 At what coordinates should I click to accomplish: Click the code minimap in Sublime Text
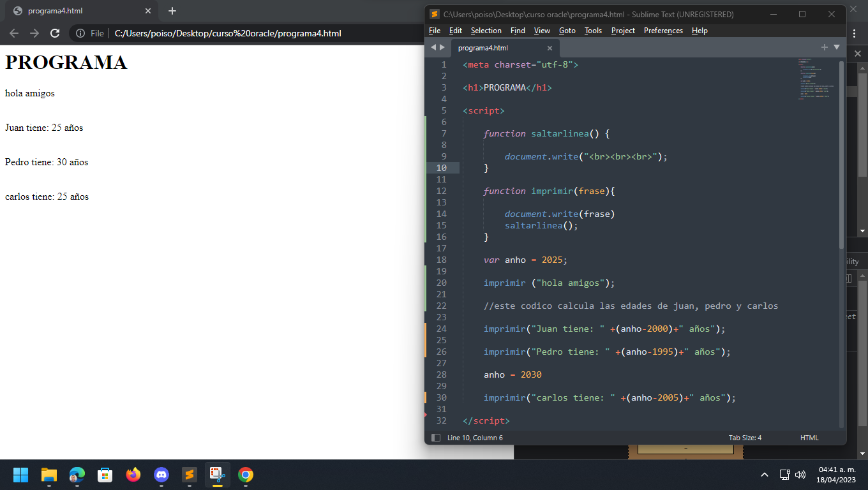click(816, 80)
